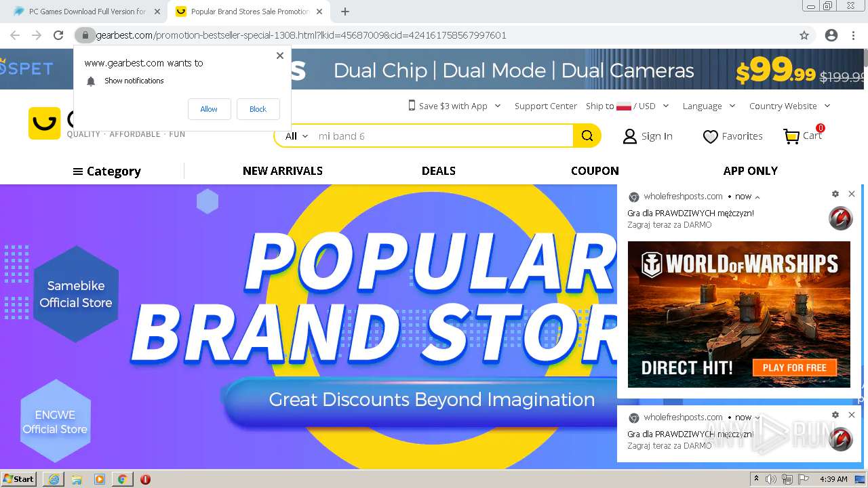Image resolution: width=868 pixels, height=488 pixels.
Task: Click the Chrome taskbar icon
Action: click(x=122, y=479)
